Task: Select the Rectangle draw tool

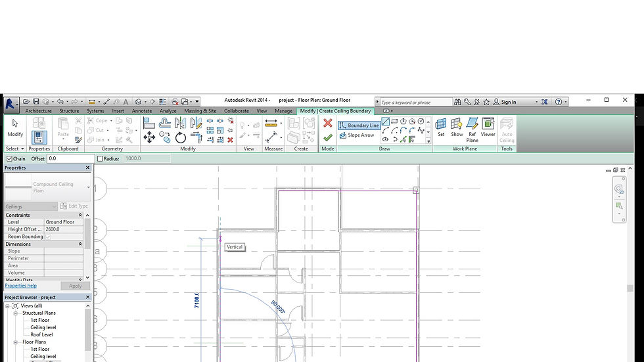Action: pos(394,122)
